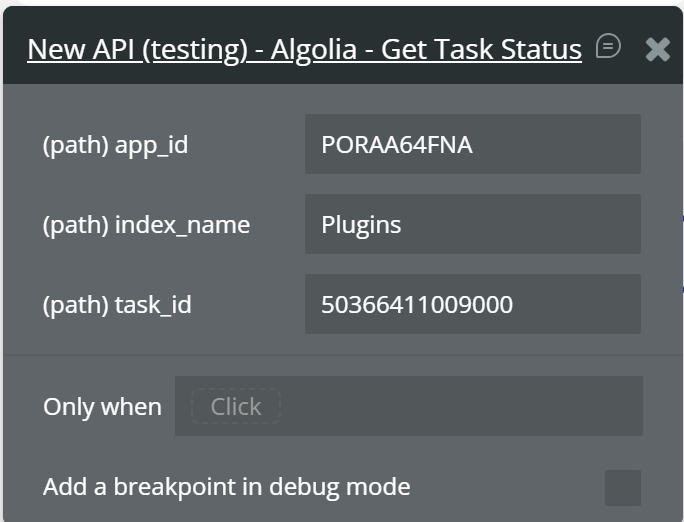This screenshot has width=684, height=522.
Task: Click the task_id field with 50366411009000
Action: (472, 304)
